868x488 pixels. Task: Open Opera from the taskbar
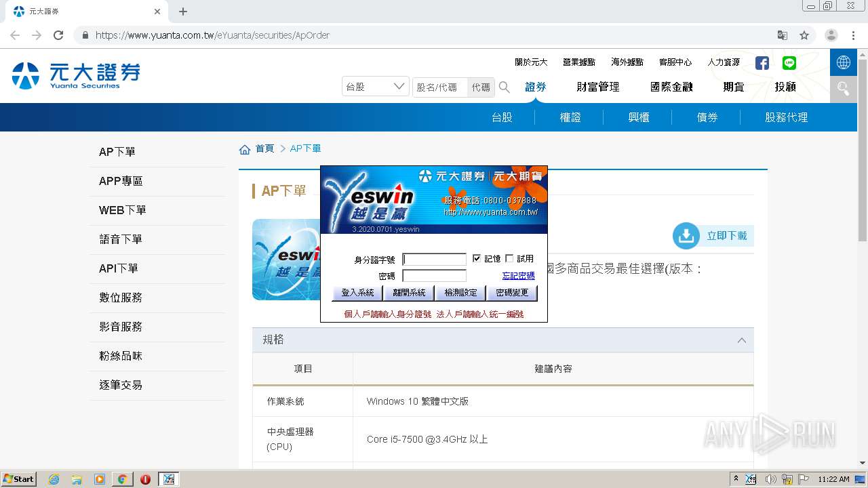(145, 479)
